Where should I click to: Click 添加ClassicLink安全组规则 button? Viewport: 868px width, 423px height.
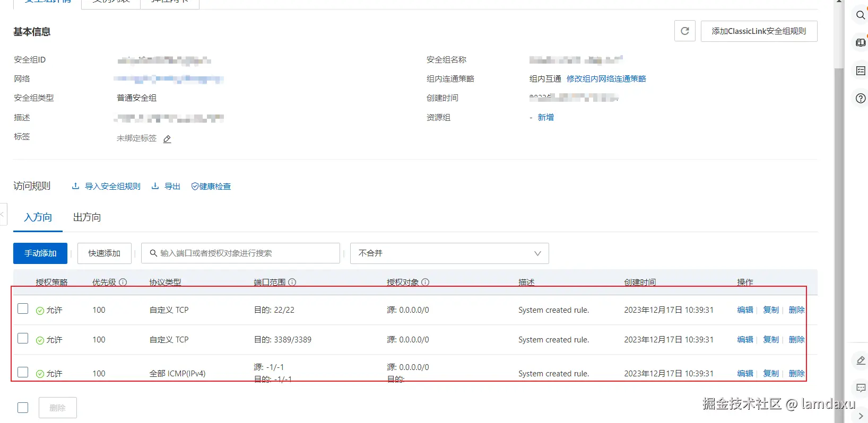[x=759, y=31]
